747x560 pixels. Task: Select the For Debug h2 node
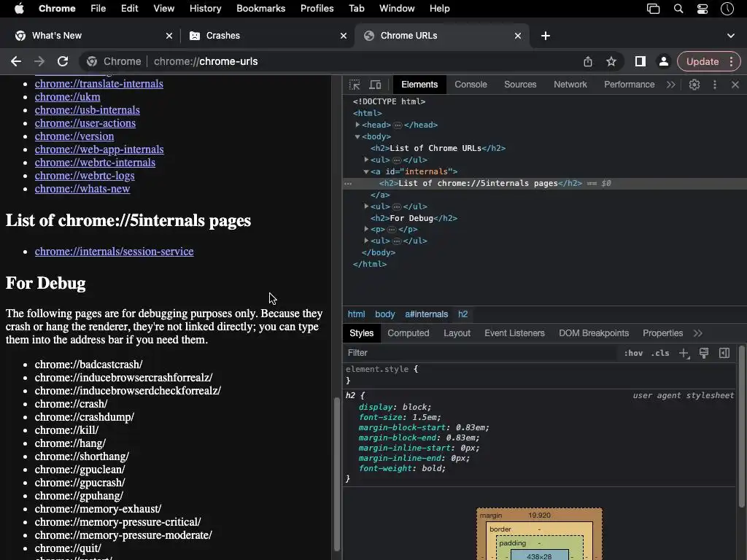click(x=414, y=218)
